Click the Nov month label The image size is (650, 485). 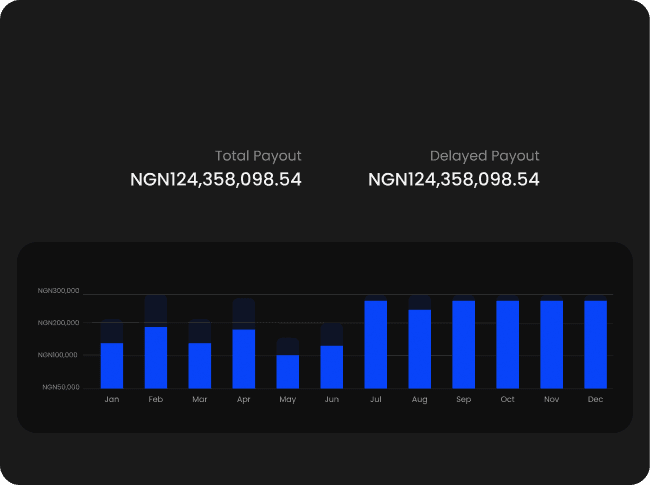click(x=551, y=399)
